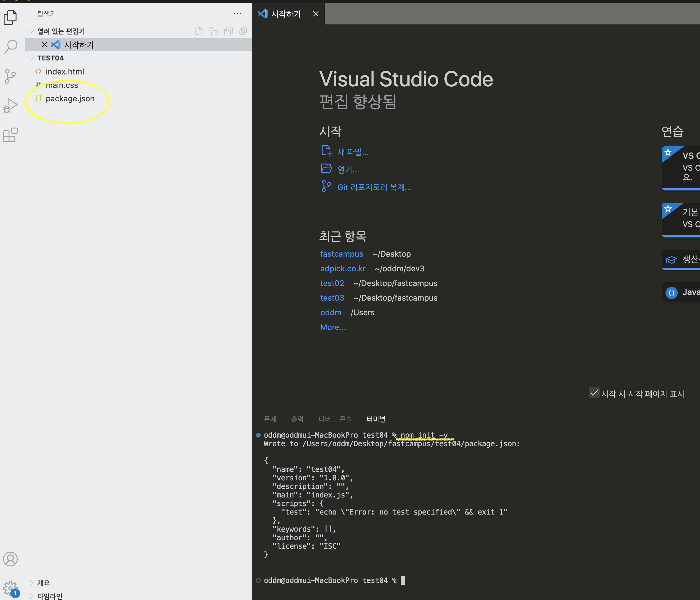Click the new untitled file icon
700x600 pixels.
coord(199,31)
